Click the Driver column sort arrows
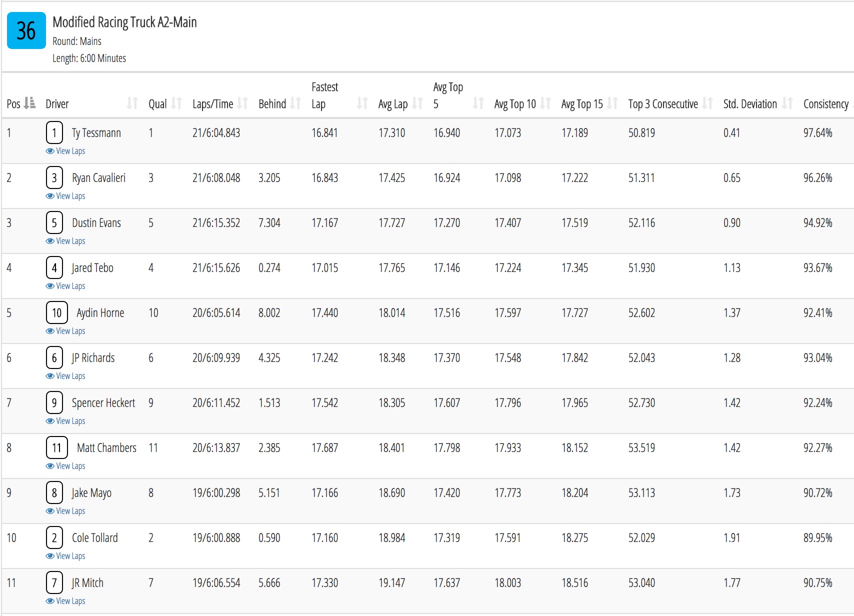The width and height of the screenshot is (854, 616). point(132,103)
